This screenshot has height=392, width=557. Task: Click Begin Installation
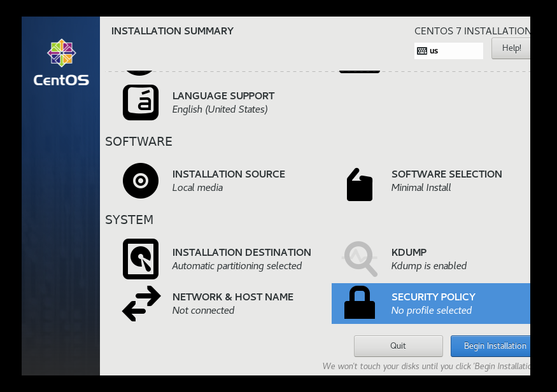pyautogui.click(x=491, y=346)
